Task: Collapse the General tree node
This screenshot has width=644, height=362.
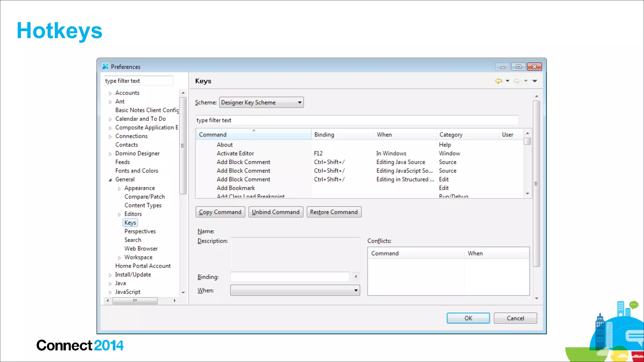Action: click(x=110, y=180)
